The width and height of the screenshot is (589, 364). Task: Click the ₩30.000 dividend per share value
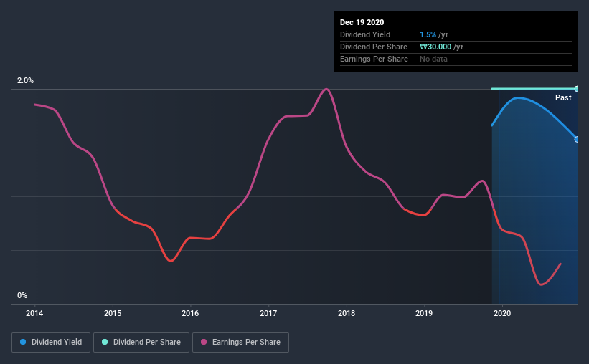pos(435,47)
